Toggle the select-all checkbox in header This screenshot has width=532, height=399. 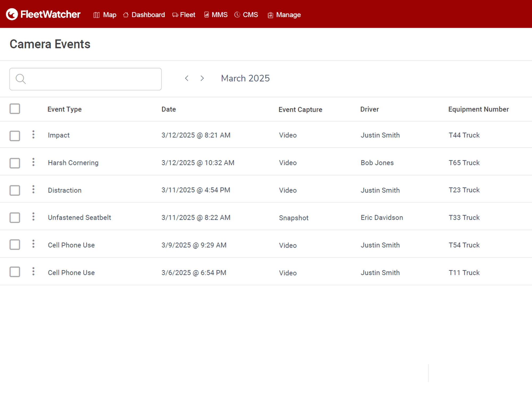(x=15, y=109)
